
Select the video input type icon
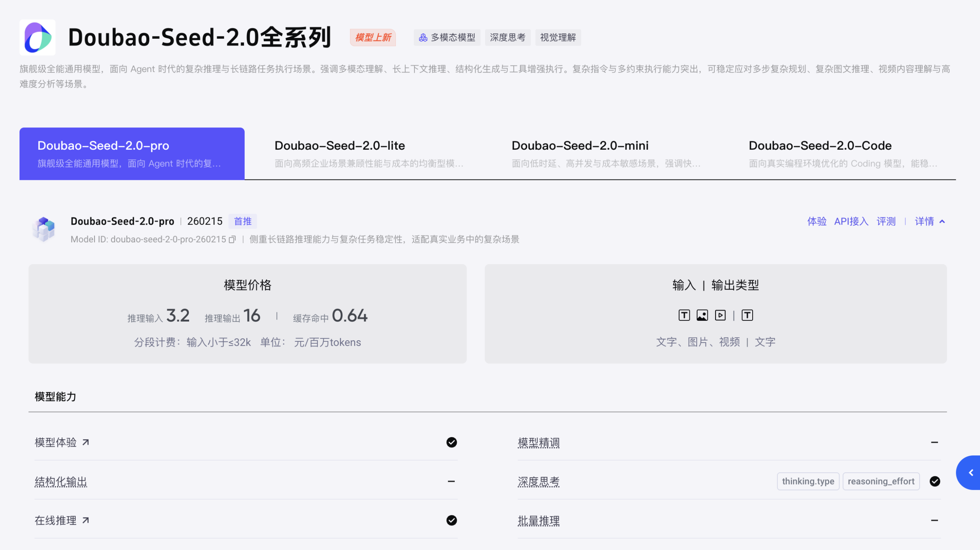(720, 315)
